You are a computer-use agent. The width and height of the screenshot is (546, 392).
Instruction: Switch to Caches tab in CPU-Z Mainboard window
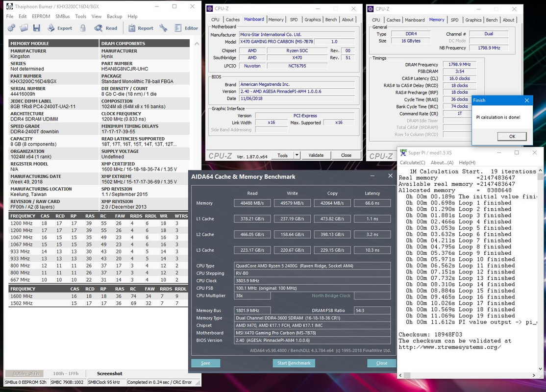point(233,20)
